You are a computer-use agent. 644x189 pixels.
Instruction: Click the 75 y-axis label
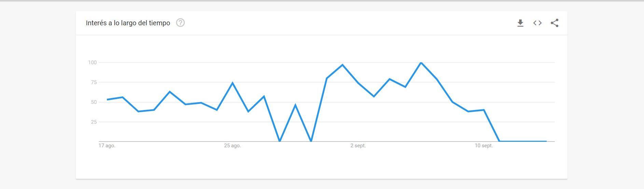point(94,82)
